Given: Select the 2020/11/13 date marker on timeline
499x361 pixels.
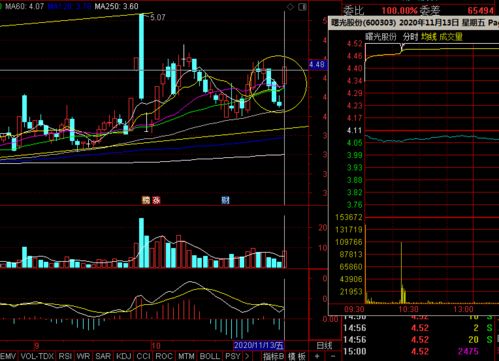Looking at the screenshot, I should pyautogui.click(x=259, y=345).
